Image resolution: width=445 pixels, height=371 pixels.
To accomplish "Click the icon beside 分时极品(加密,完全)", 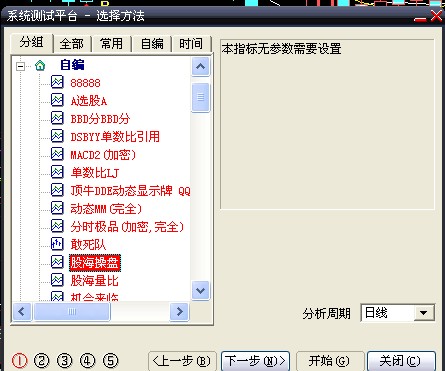I will [x=57, y=226].
